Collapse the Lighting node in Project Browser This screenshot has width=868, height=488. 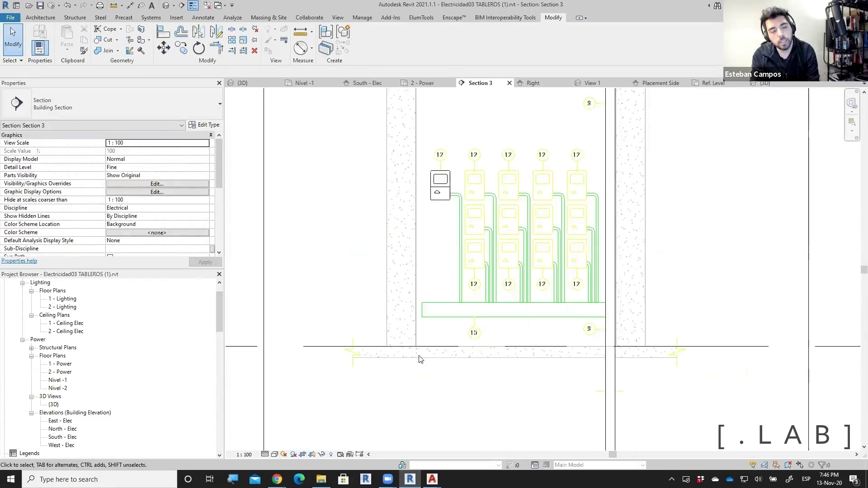(x=22, y=283)
